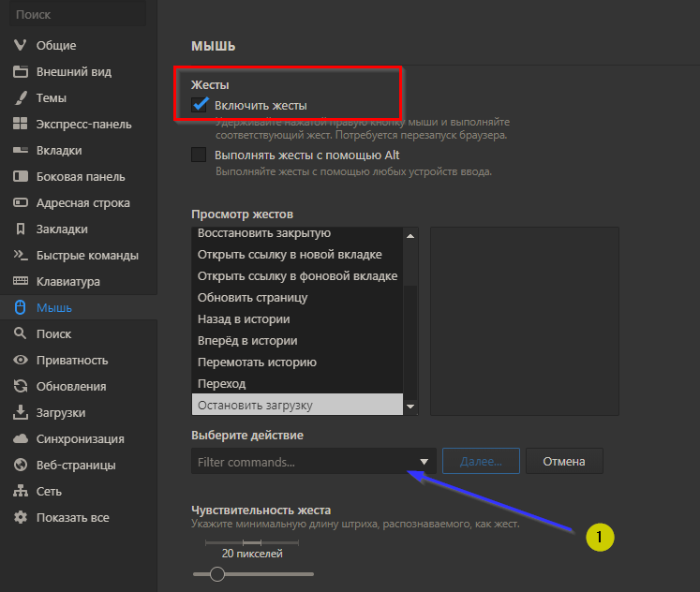Select Обновить страницу gesture
700x592 pixels.
(x=297, y=297)
